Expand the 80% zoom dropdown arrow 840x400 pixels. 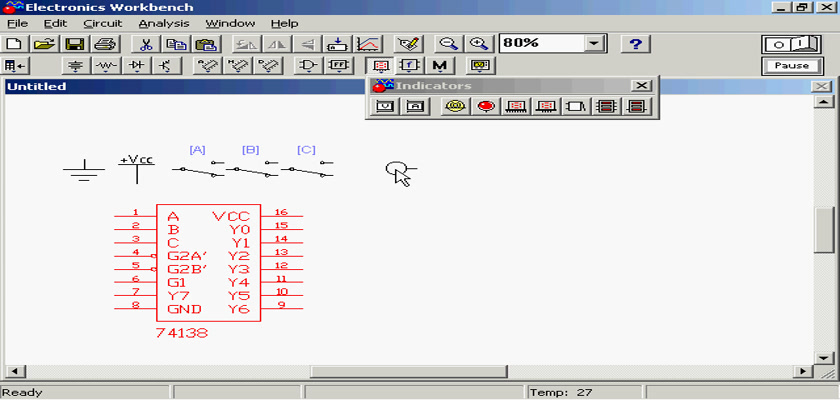point(594,43)
